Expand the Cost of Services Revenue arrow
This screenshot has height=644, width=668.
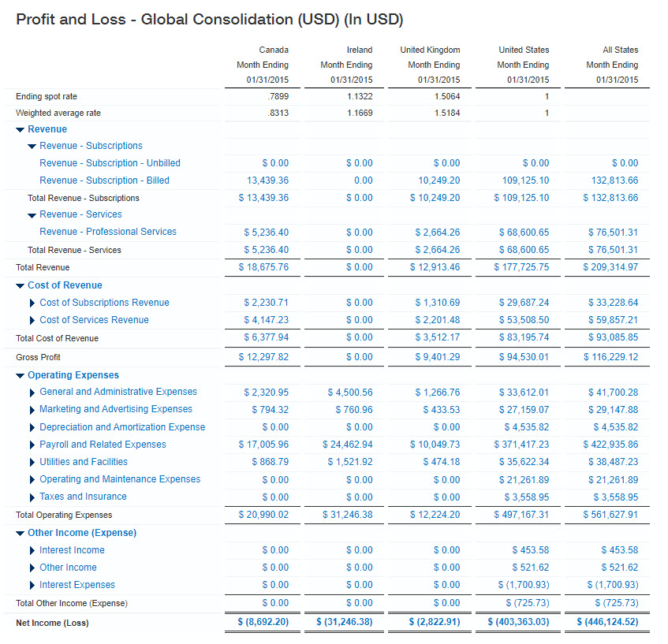pos(32,320)
